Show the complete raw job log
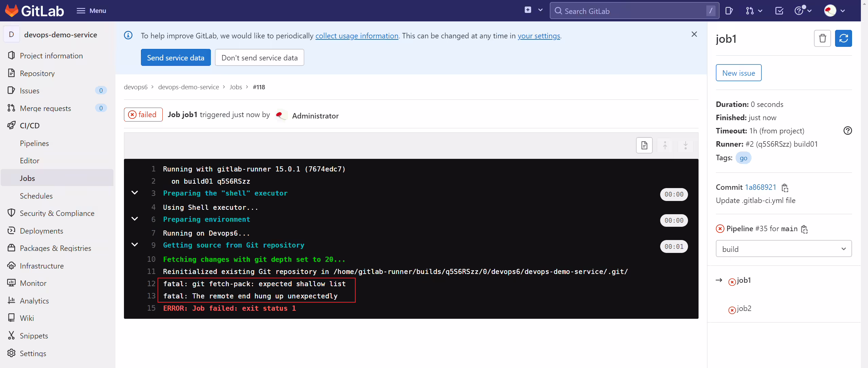Screen dimensions: 868x368 coord(644,146)
